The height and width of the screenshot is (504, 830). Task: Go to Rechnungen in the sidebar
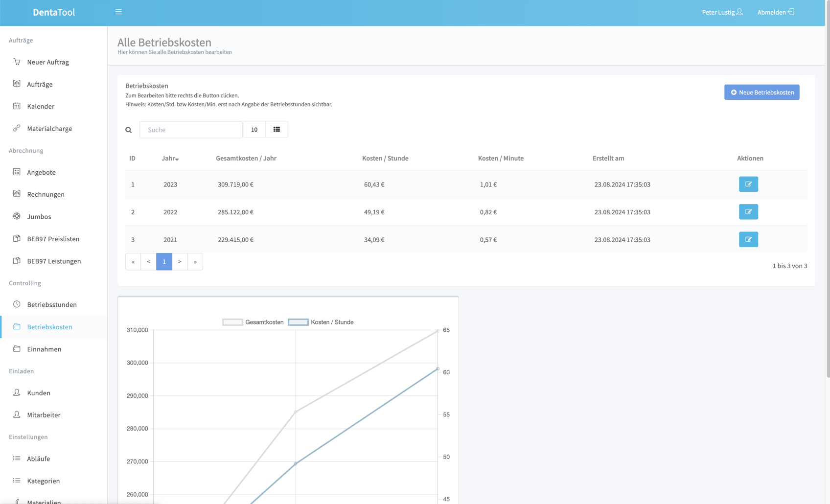pyautogui.click(x=46, y=194)
